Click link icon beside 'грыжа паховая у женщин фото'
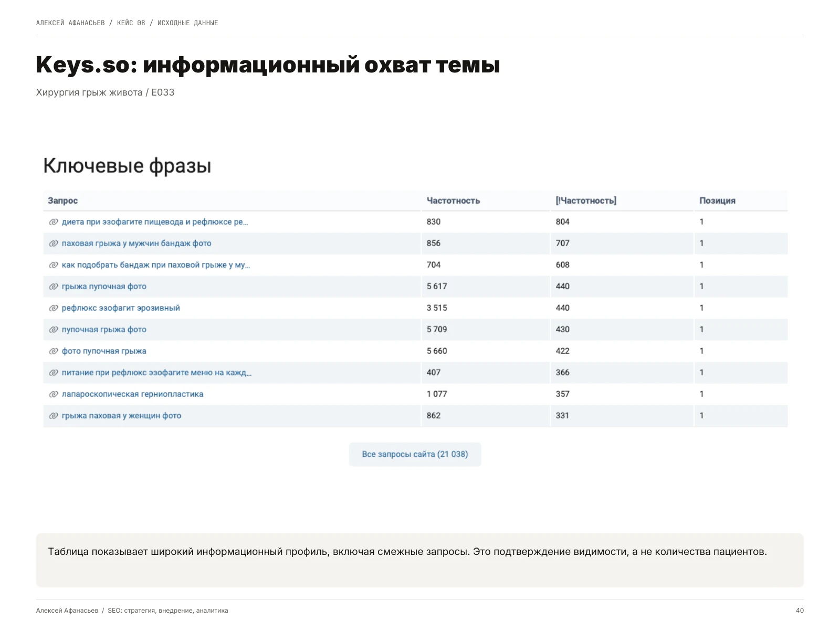 53,416
